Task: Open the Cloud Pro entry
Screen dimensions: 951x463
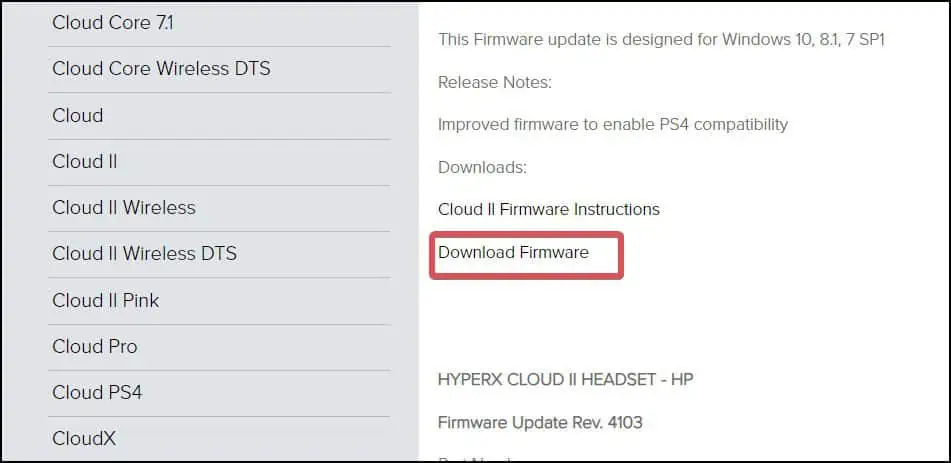Action: pyautogui.click(x=95, y=346)
